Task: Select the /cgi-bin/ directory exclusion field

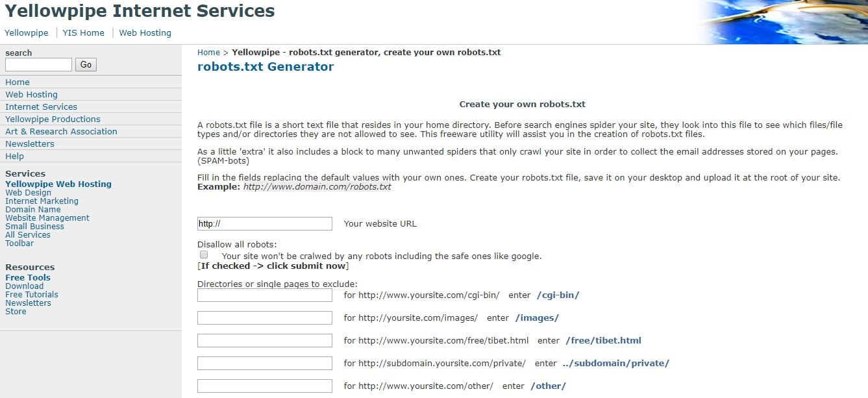Action: (x=264, y=295)
